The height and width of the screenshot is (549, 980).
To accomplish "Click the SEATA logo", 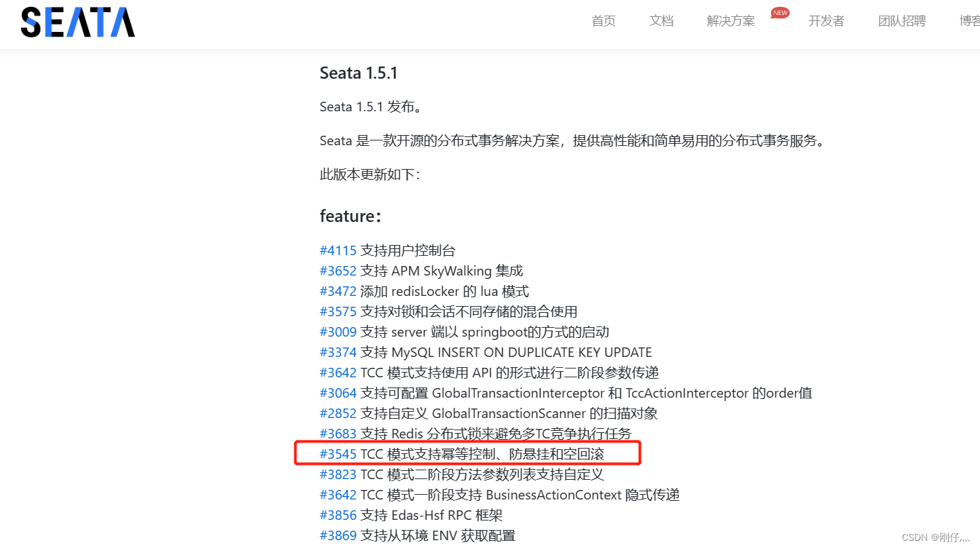I will (78, 22).
